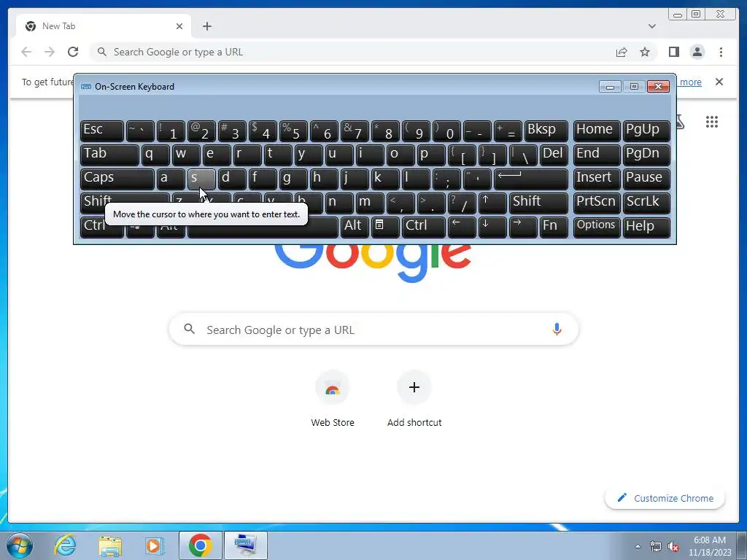Click the s key
The width and height of the screenshot is (747, 560).
[201, 179]
